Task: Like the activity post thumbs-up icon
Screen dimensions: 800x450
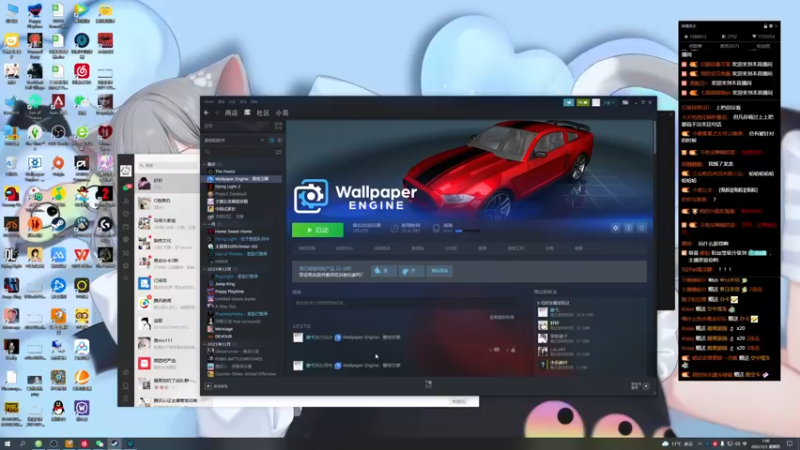Action: coord(511,350)
